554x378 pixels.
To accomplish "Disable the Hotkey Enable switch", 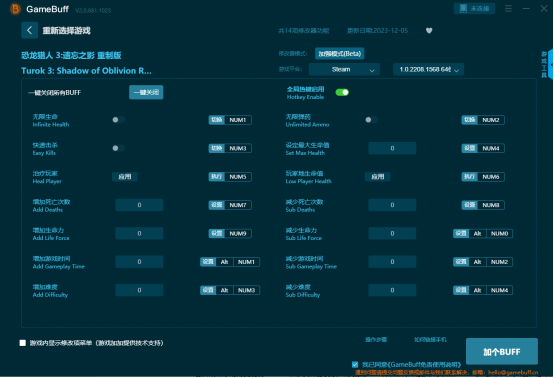I will 342,92.
